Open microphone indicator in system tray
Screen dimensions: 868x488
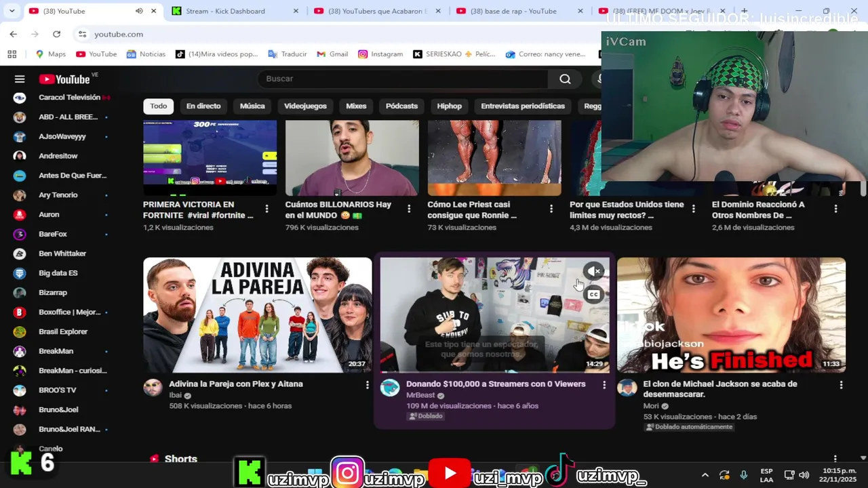pos(743,475)
